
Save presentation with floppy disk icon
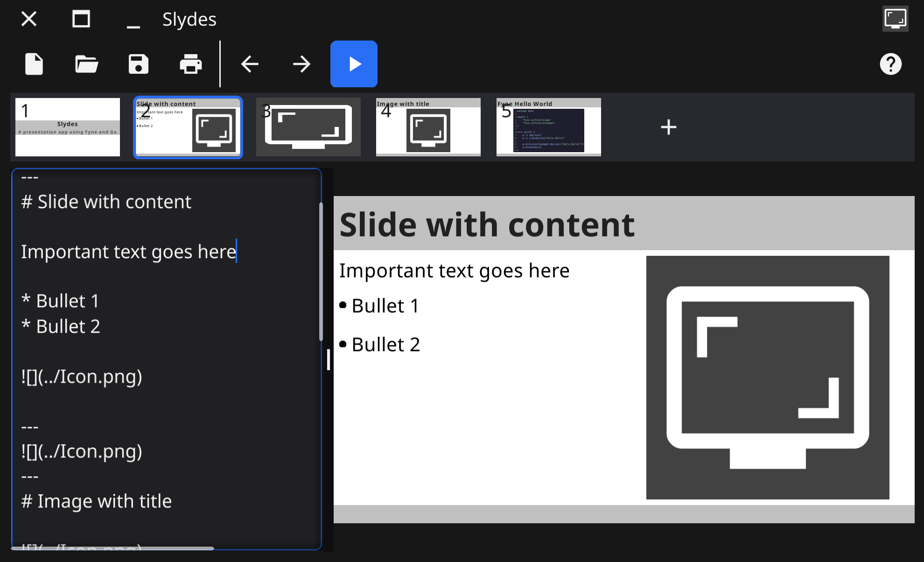(x=139, y=64)
